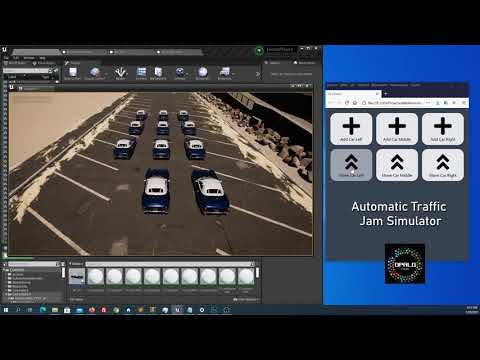Reload the browser page
The height and width of the screenshot is (360, 480).
tap(347, 103)
